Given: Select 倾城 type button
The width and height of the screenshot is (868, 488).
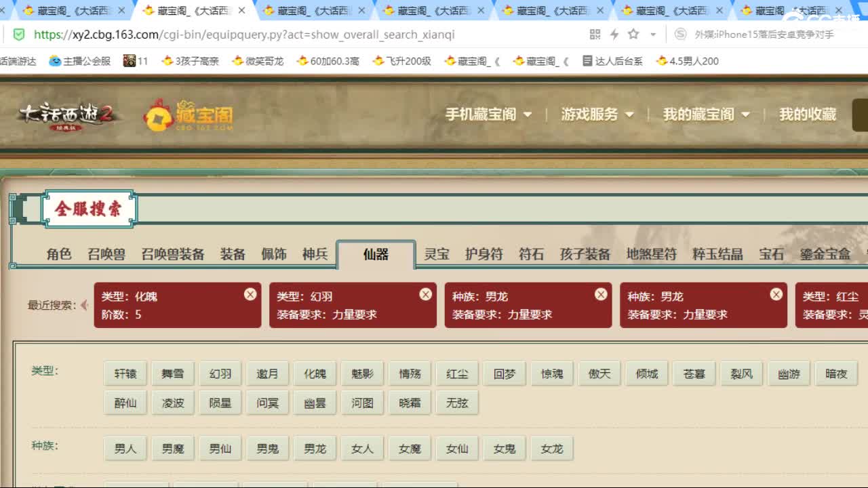Looking at the screenshot, I should click(x=647, y=373).
